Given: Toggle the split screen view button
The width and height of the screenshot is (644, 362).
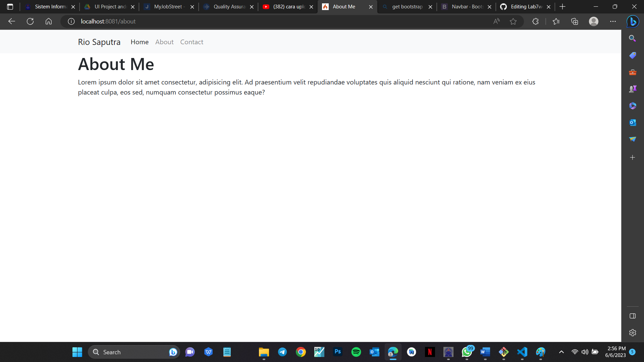Looking at the screenshot, I should click(633, 315).
